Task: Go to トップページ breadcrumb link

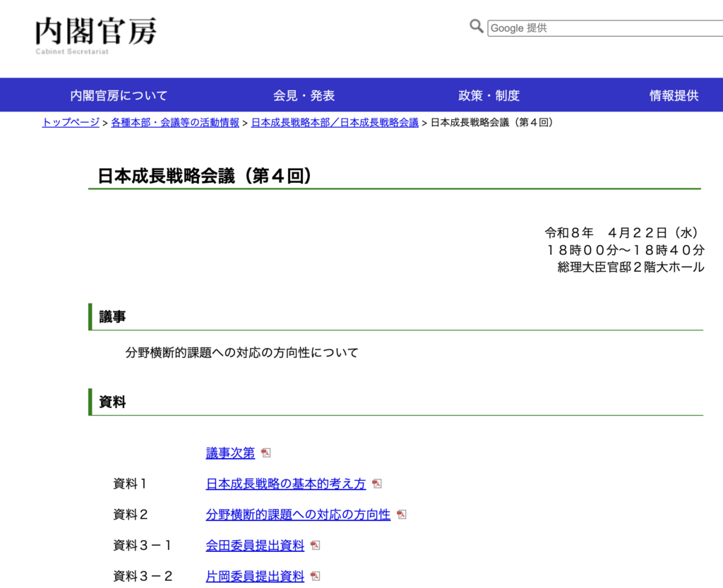Action: click(71, 123)
